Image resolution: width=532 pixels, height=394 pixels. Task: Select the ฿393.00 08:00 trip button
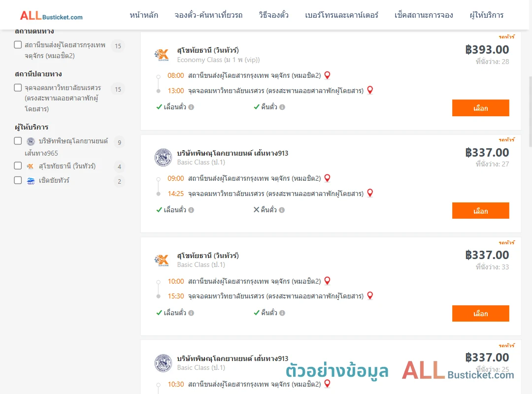[x=480, y=108]
